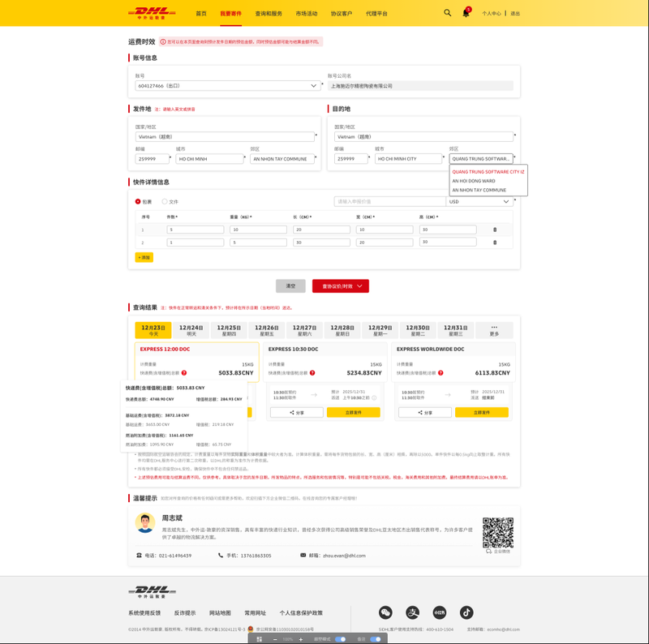Open the destination country Vietnam field
The width and height of the screenshot is (649, 644).
(x=423, y=136)
